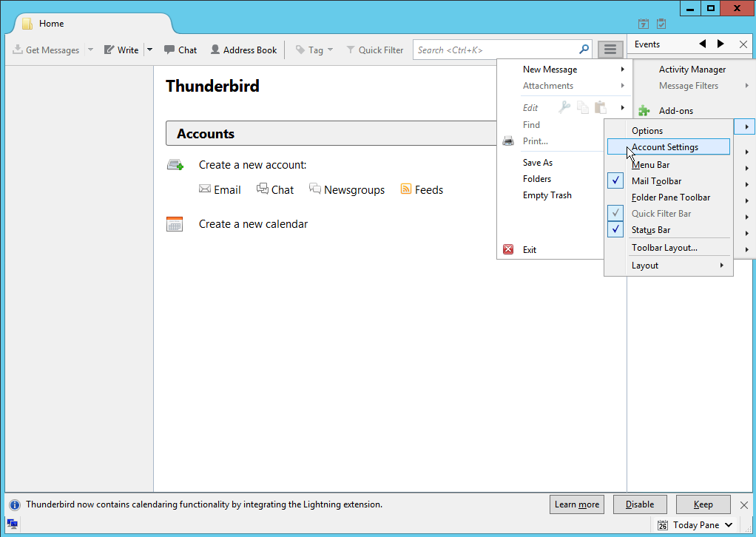The image size is (756, 537).
Task: Keep the Lightning extension
Action: click(x=703, y=504)
